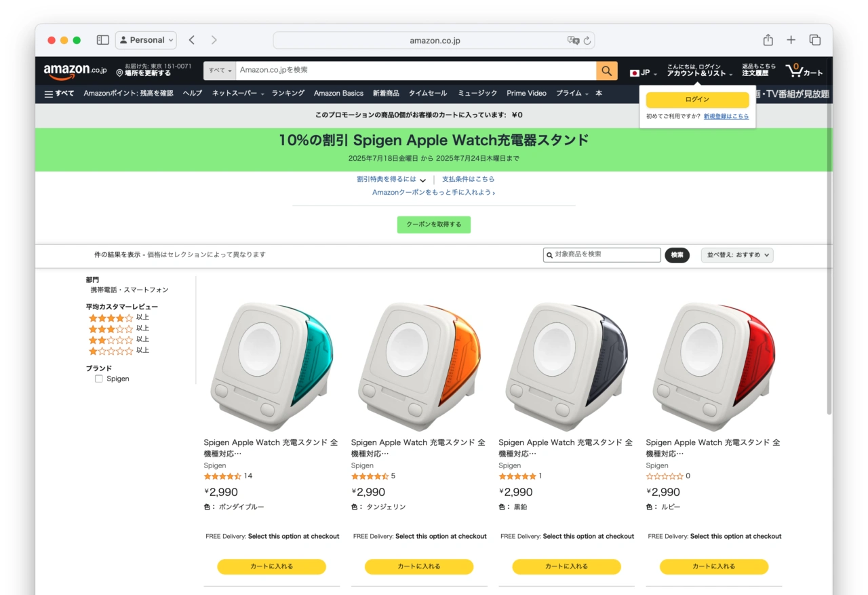Toggle the Safari sidebar icon

tap(102, 40)
